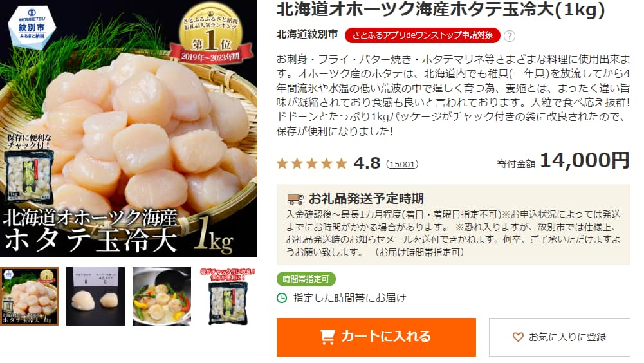644x363 pixels.
Task: Select the first scallop basket thumbnail
Action: (29, 297)
